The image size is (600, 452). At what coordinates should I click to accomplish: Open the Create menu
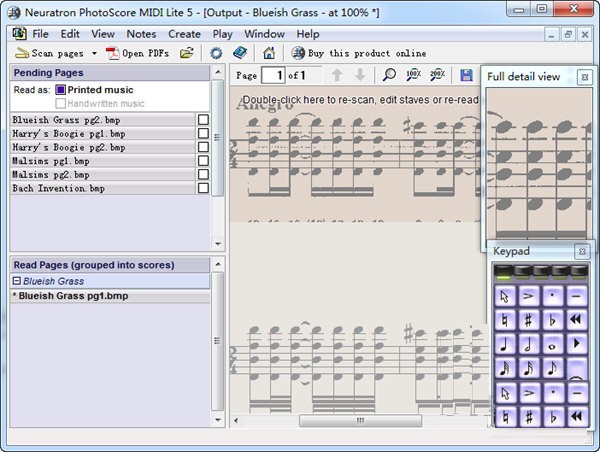(x=184, y=34)
